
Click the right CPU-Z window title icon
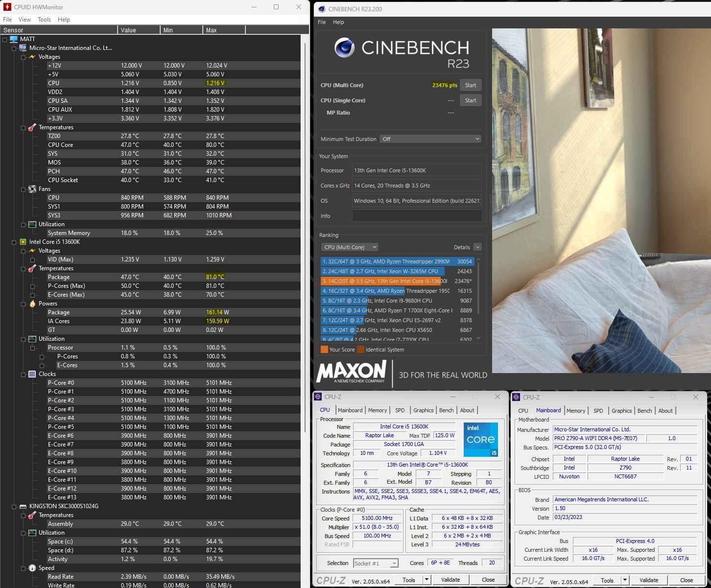tap(517, 397)
